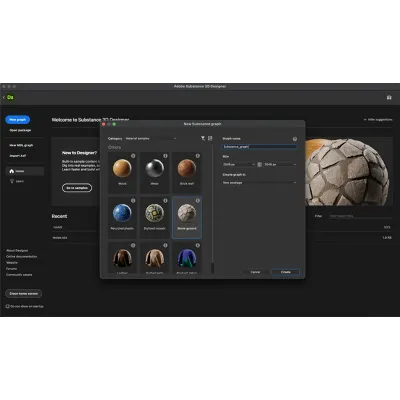Select the blue fabric material sample

point(187,258)
